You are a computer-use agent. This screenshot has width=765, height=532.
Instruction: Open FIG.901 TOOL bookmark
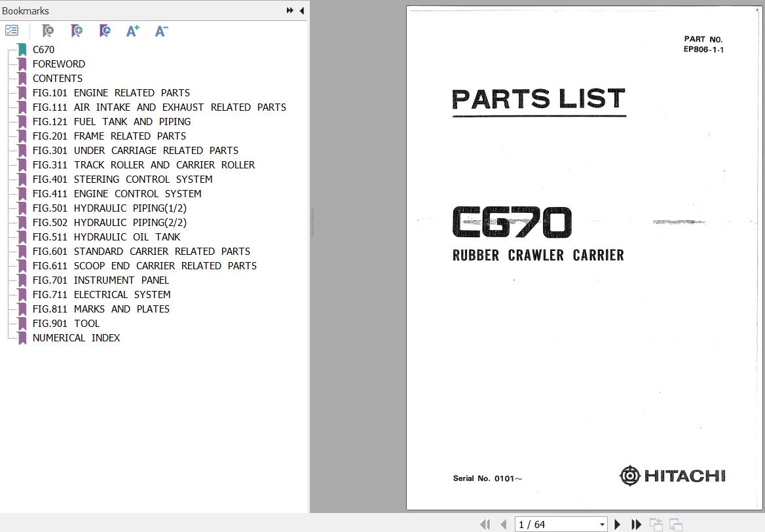coord(66,324)
